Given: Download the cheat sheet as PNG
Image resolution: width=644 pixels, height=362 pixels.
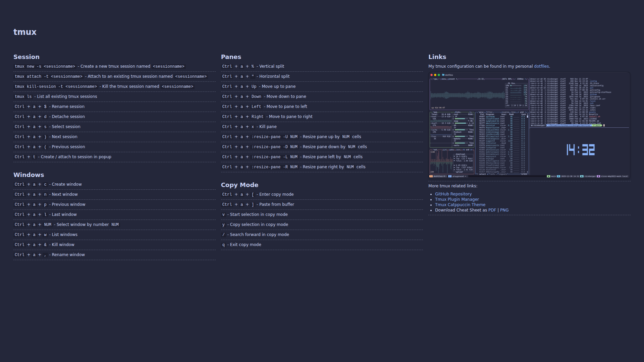Looking at the screenshot, I should pos(504,210).
